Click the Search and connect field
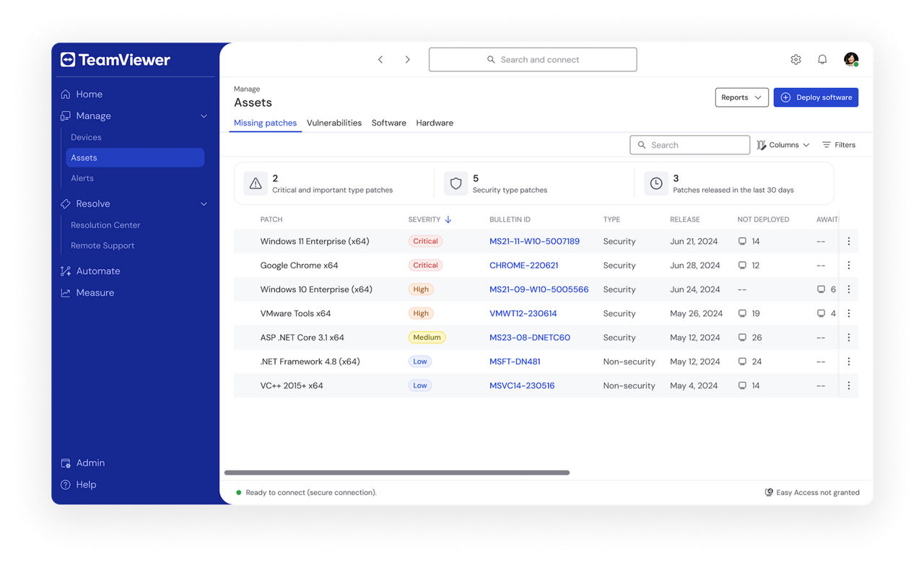 [533, 60]
